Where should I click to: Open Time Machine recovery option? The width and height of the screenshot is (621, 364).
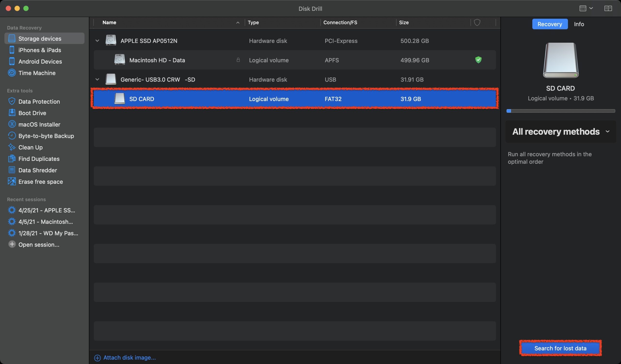click(37, 73)
